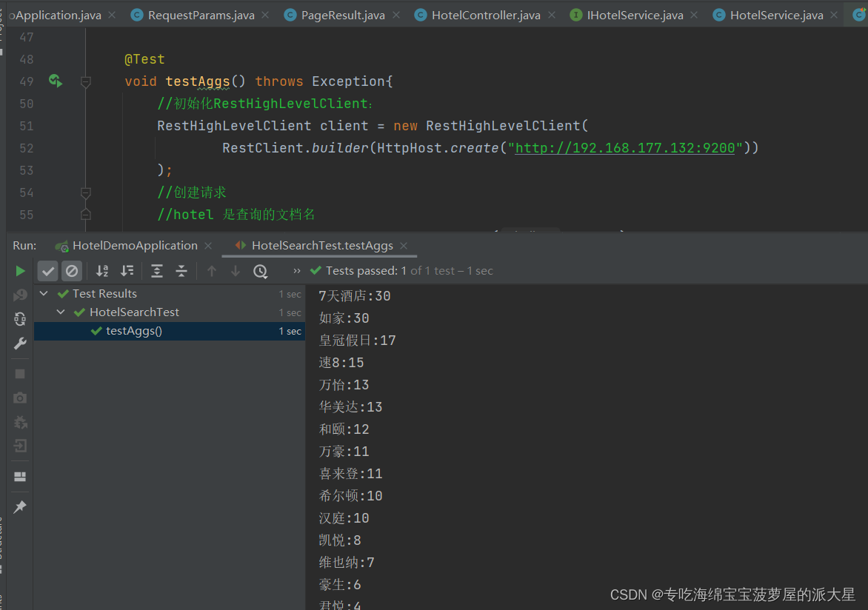Click output line 华美达:13
Image resolution: width=868 pixels, height=610 pixels.
pos(350,407)
